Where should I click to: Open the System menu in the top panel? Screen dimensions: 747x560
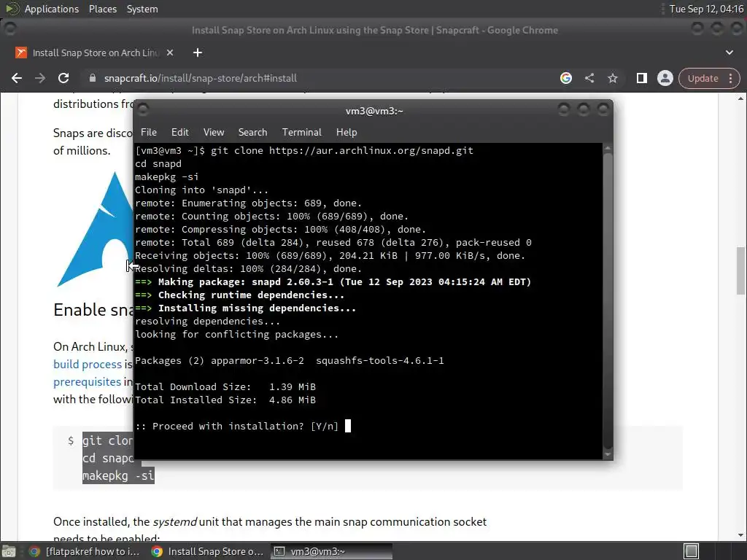(142, 9)
